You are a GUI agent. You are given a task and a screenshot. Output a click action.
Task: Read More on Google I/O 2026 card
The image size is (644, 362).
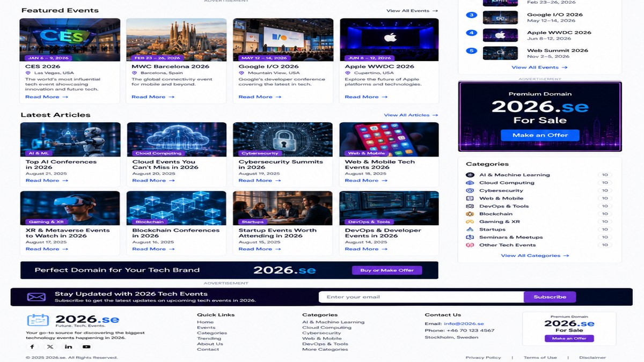(x=260, y=97)
